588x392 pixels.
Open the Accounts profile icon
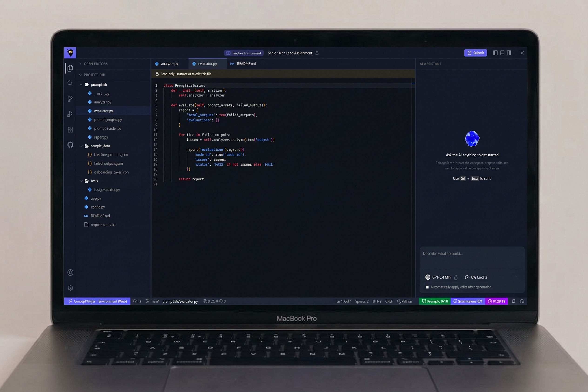point(70,272)
